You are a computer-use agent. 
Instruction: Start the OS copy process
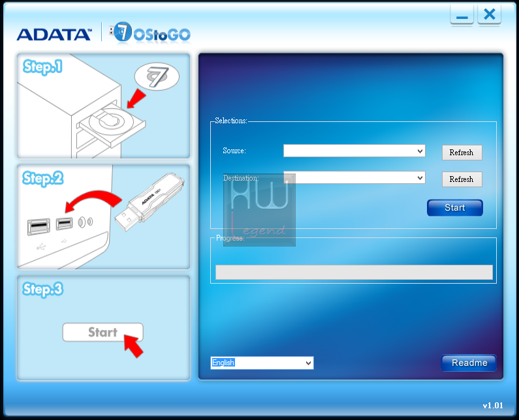click(x=455, y=207)
